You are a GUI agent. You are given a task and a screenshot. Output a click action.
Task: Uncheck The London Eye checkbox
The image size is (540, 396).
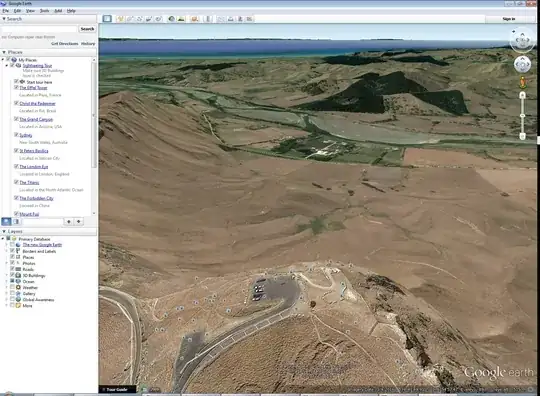click(x=16, y=166)
